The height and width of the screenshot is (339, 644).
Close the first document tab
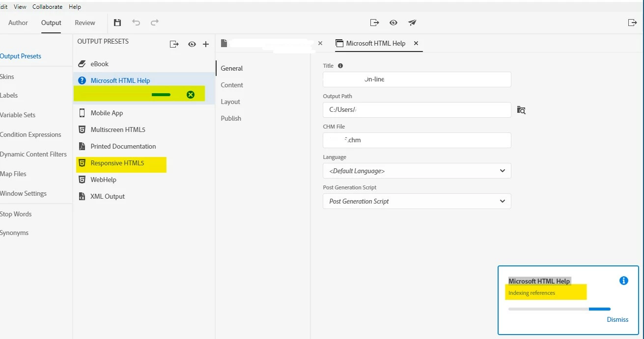click(x=320, y=43)
